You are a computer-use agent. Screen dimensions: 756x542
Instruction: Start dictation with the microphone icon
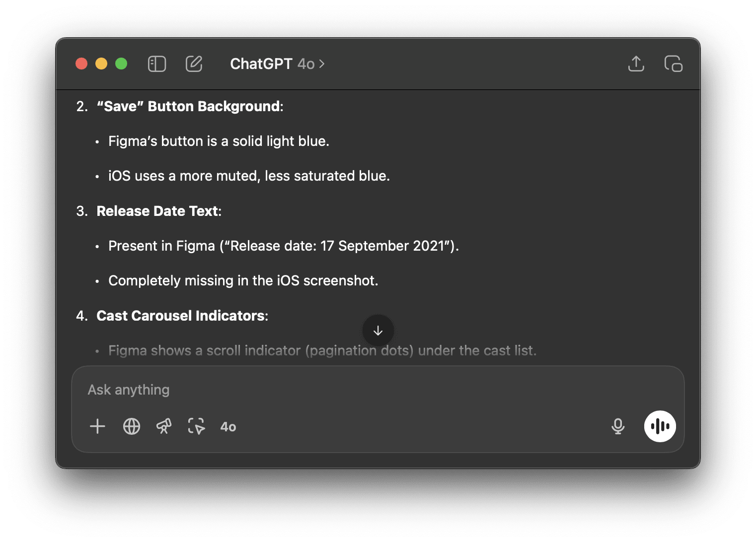click(618, 426)
